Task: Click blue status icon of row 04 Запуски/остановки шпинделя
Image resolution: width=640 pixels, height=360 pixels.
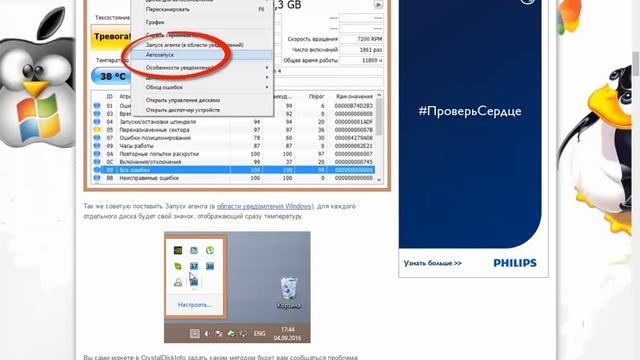Action: [97, 122]
